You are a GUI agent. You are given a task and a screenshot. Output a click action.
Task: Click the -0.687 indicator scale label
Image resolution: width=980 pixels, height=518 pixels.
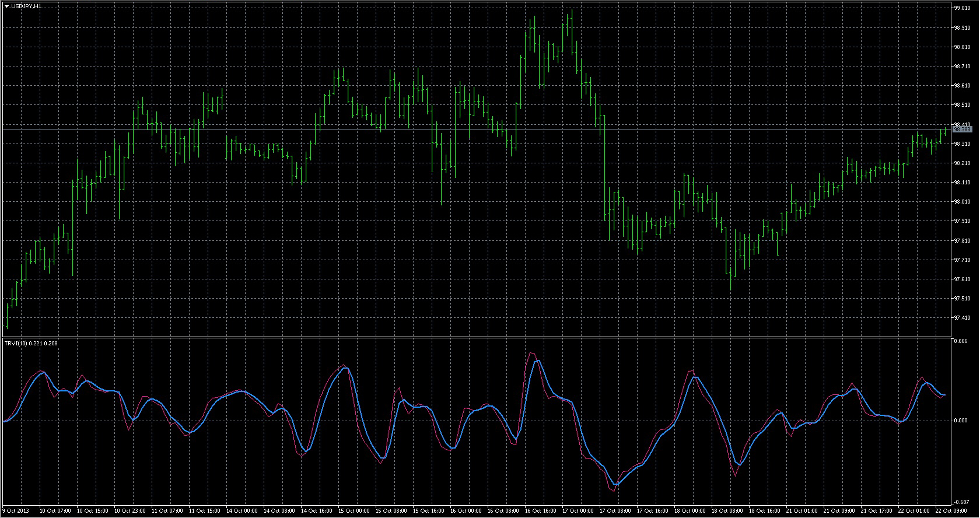click(x=960, y=502)
